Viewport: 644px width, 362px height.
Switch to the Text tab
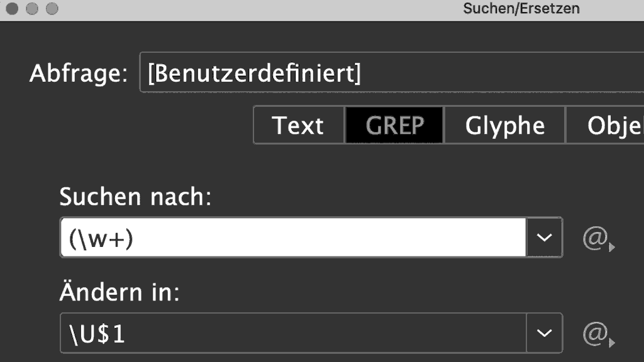tap(299, 125)
